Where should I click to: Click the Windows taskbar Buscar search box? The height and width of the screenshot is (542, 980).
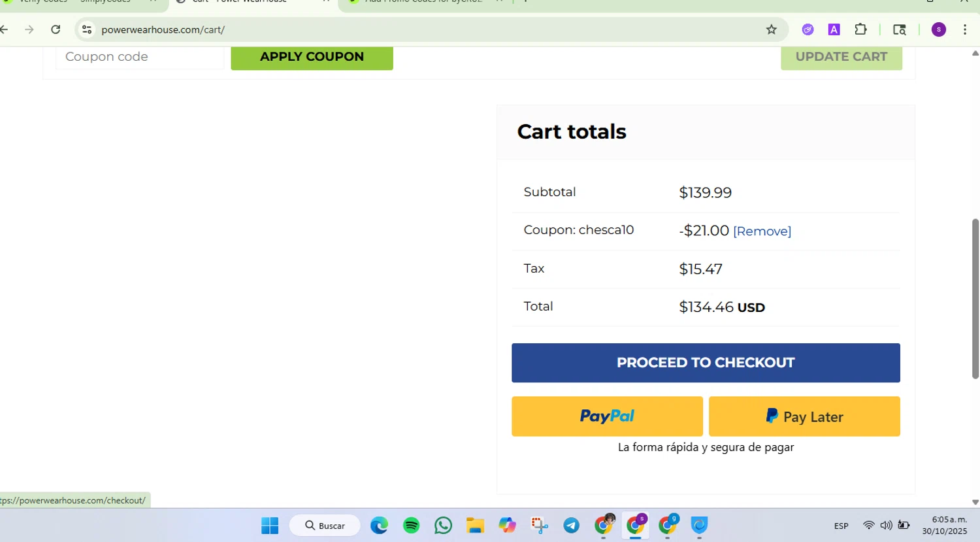325,526
